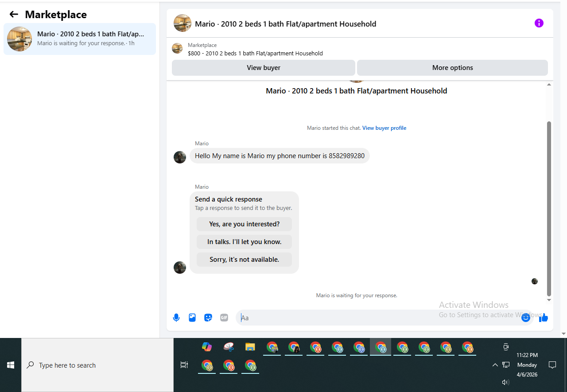Open the Meet Now tray icon
This screenshot has width=567, height=392.
click(506, 347)
